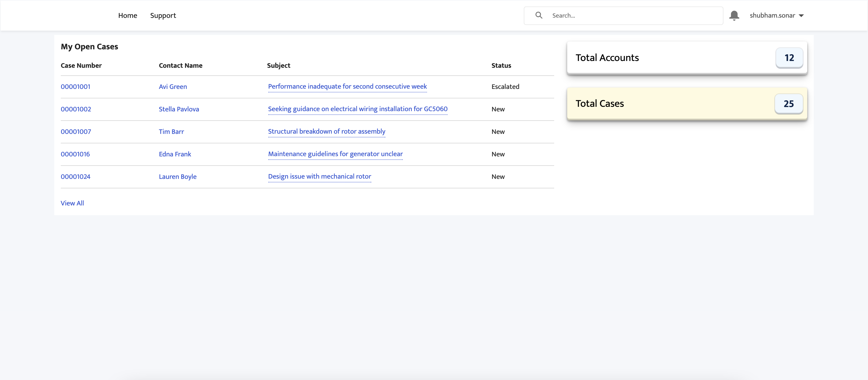
Task: Click the View All link
Action: 72,203
